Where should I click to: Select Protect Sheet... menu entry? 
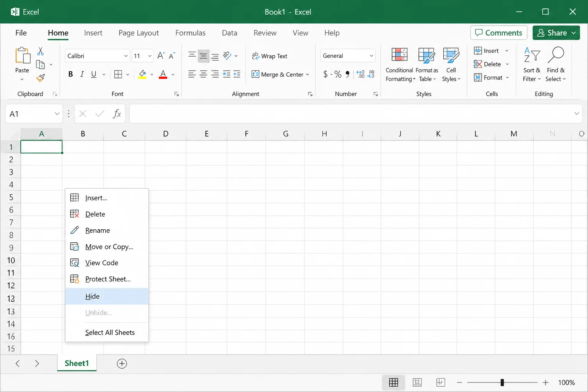(x=107, y=279)
